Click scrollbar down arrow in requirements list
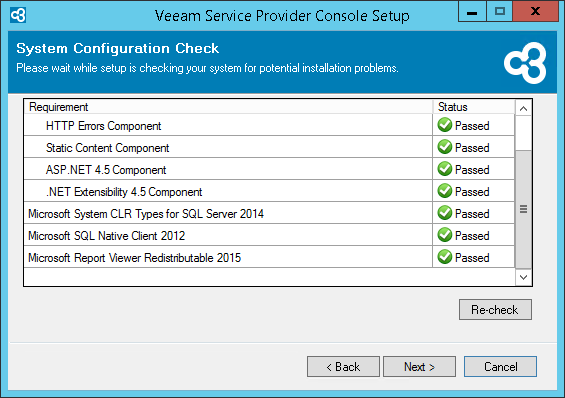 click(524, 277)
